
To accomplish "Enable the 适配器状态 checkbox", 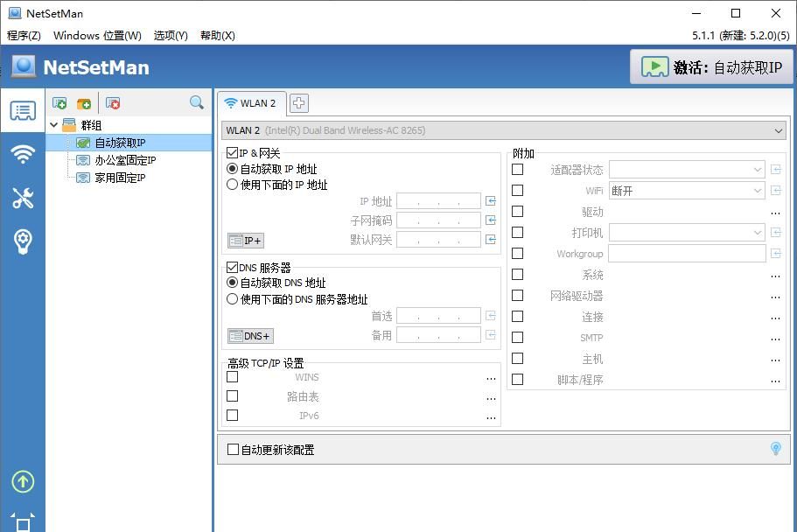I will (517, 169).
